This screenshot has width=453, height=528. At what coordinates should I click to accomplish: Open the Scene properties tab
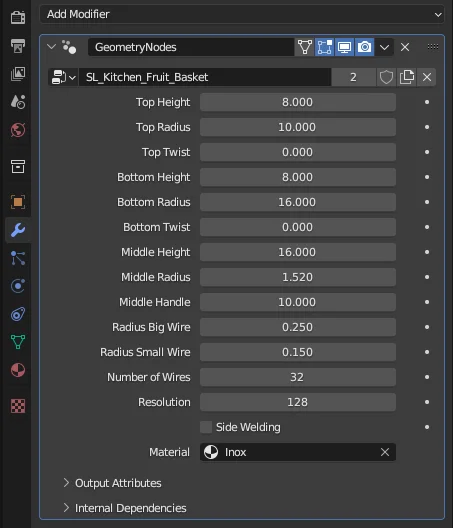(18, 102)
